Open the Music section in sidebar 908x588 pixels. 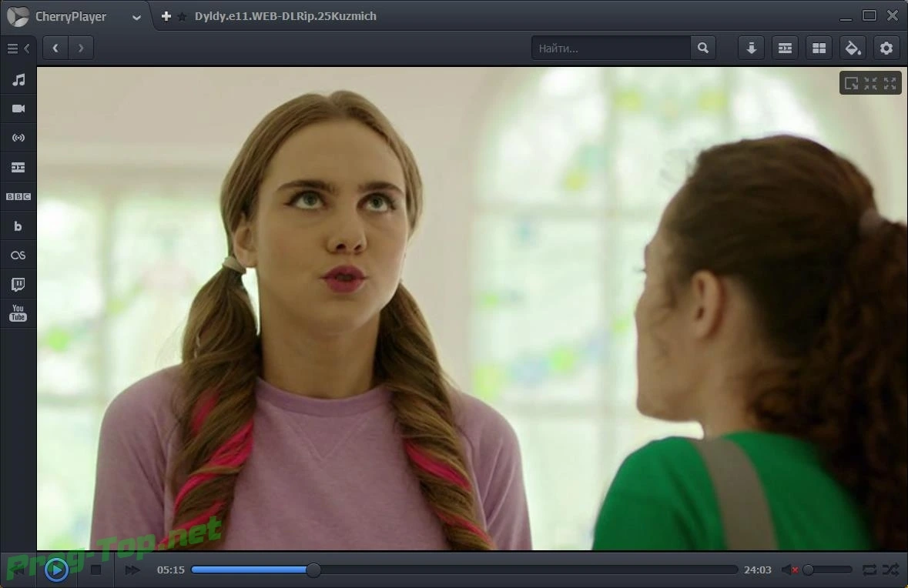tap(18, 80)
